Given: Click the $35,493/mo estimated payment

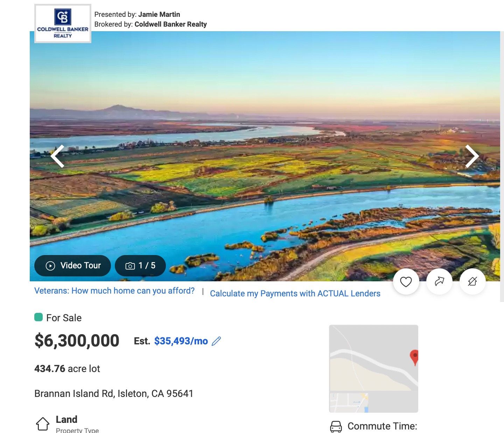Looking at the screenshot, I should (x=181, y=341).
